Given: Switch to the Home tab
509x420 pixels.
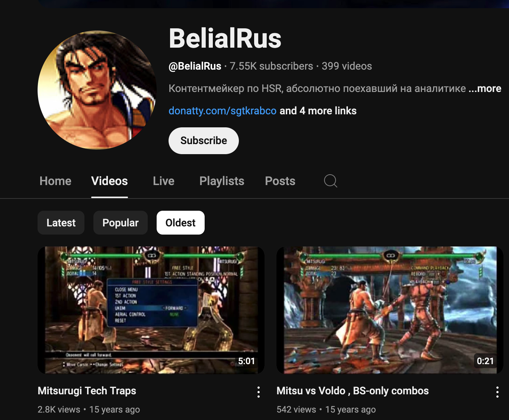Looking at the screenshot, I should pos(55,181).
